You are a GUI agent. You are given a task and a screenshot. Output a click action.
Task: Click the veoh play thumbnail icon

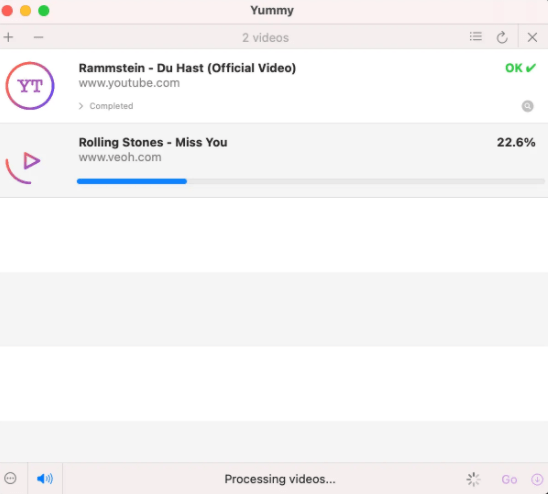pyautogui.click(x=23, y=168)
